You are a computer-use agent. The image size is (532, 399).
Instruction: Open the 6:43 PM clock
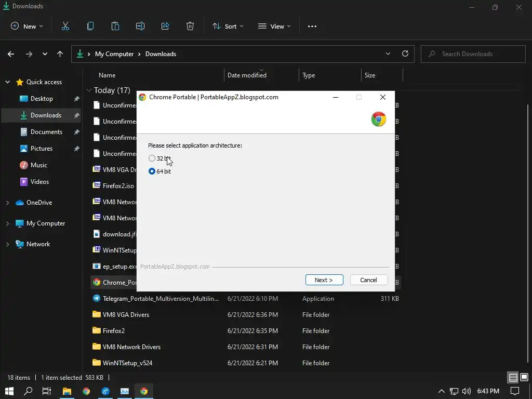coord(488,391)
